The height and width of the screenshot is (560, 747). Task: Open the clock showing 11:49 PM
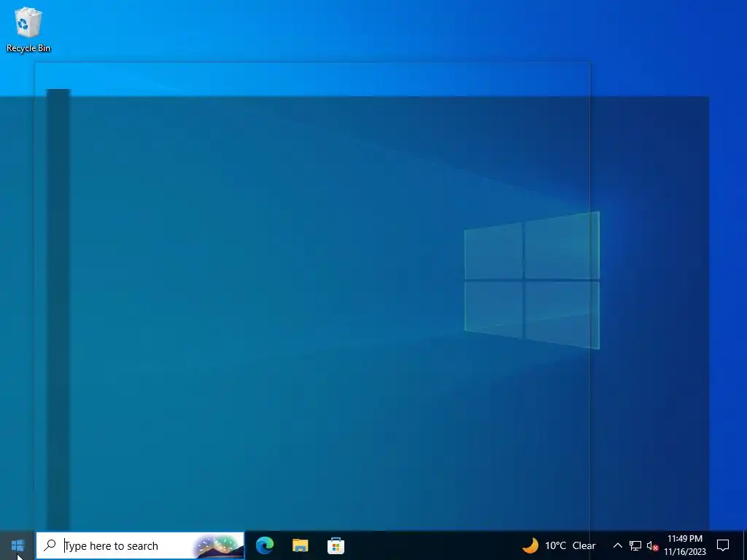[684, 545]
